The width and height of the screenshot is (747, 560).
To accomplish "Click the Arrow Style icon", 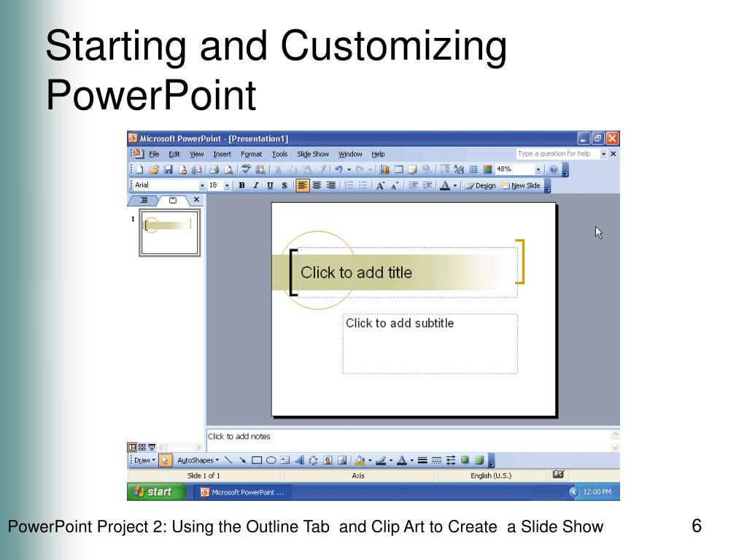I will point(451,460).
